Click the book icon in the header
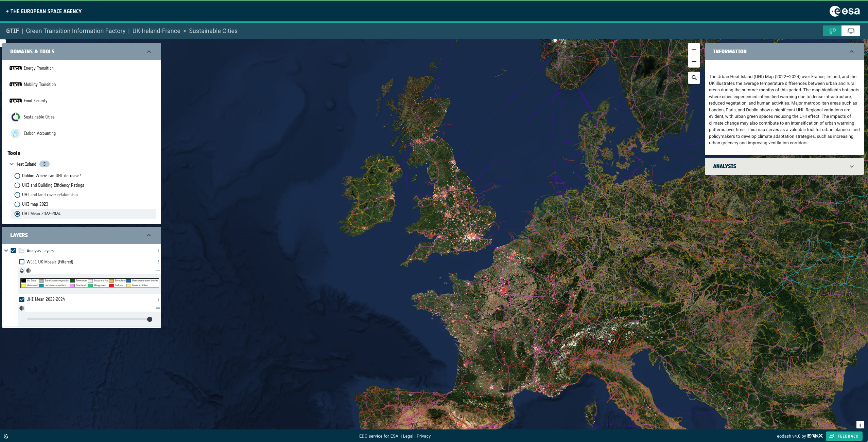This screenshot has width=868, height=442. tap(851, 31)
